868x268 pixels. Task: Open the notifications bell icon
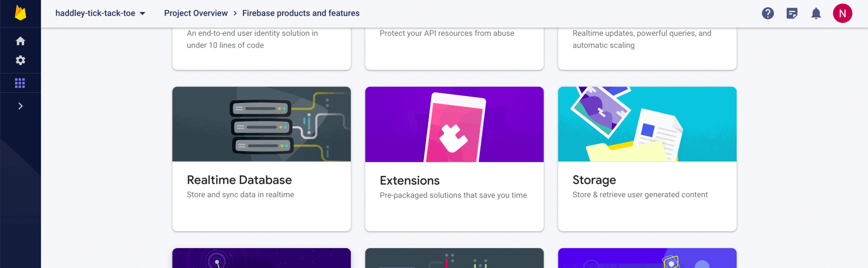click(x=816, y=13)
